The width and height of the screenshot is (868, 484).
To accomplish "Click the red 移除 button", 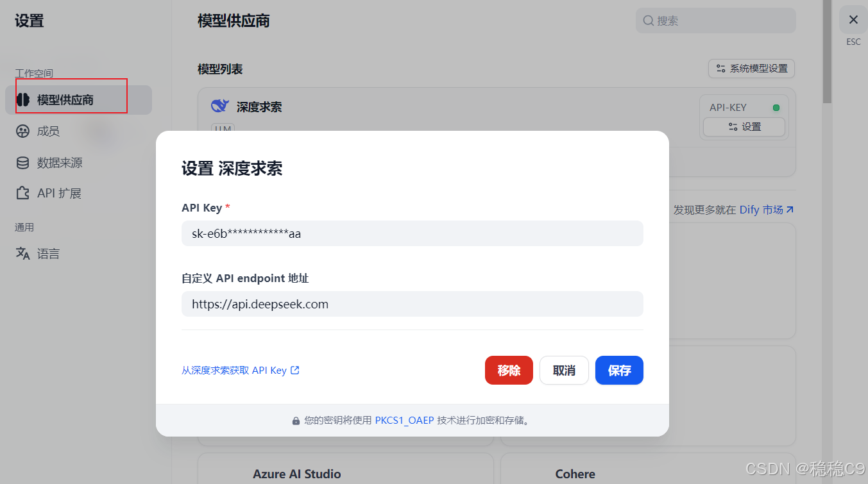I will tap(509, 371).
